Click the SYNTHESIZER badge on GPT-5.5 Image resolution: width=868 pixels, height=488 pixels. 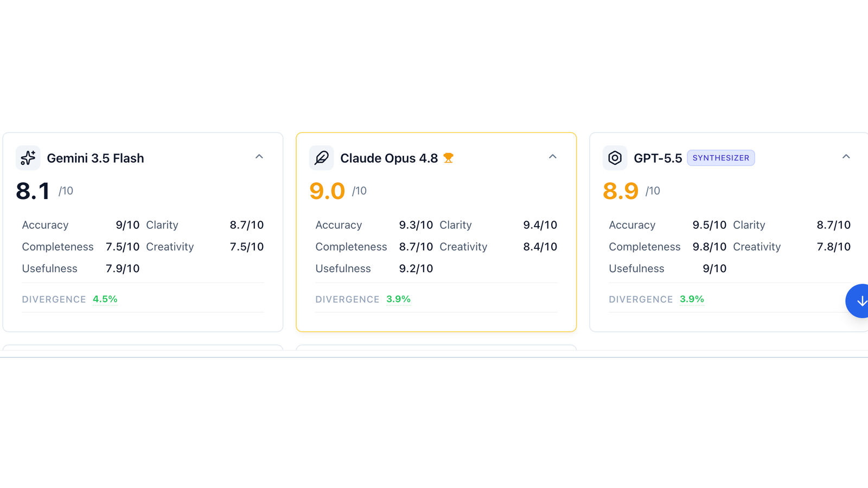pyautogui.click(x=721, y=158)
